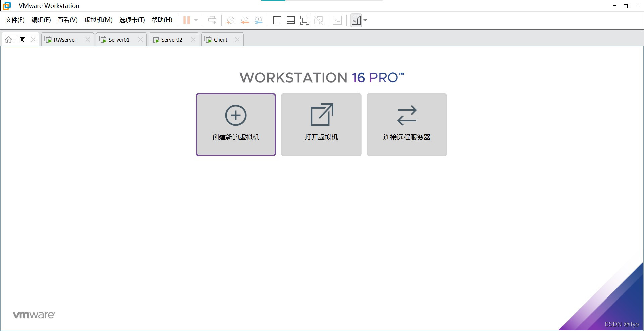Minimize the VMware Workstation window
This screenshot has width=644, height=331.
614,6
